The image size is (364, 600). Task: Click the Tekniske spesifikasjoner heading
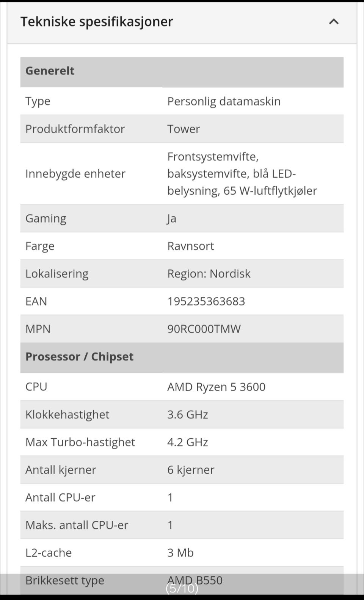[x=97, y=22]
